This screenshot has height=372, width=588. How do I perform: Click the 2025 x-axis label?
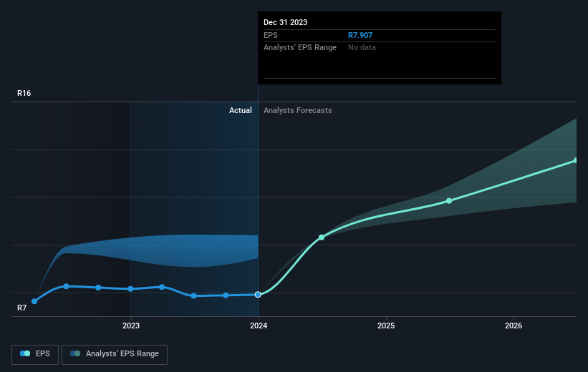(386, 325)
